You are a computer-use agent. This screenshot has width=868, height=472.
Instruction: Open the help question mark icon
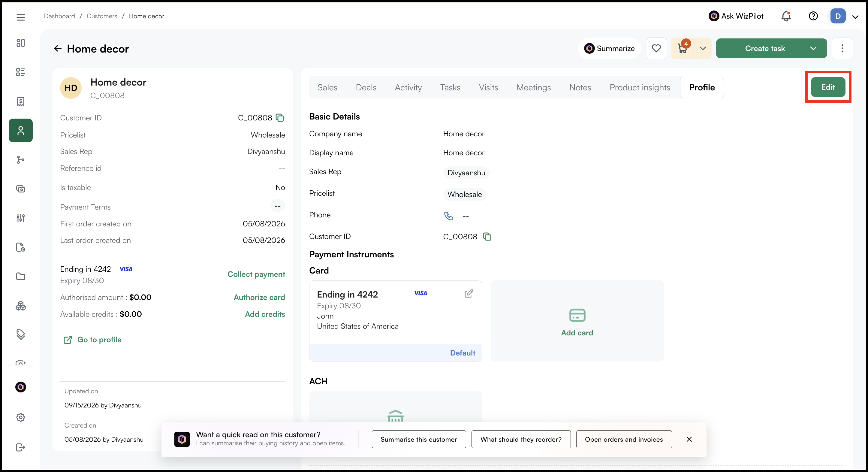813,16
